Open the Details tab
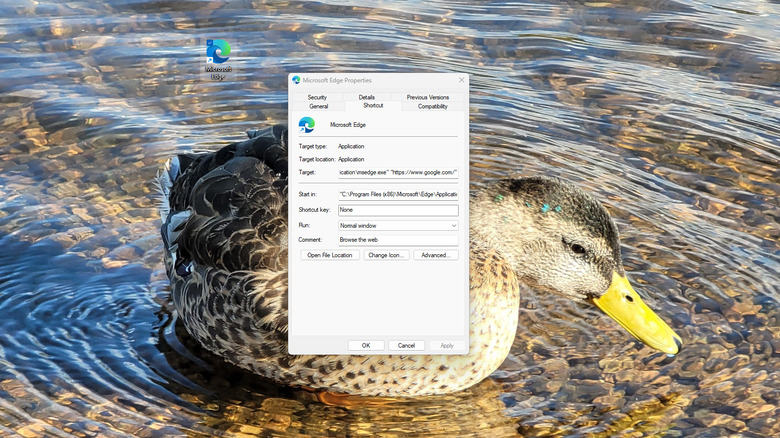The width and height of the screenshot is (780, 438). tap(367, 97)
